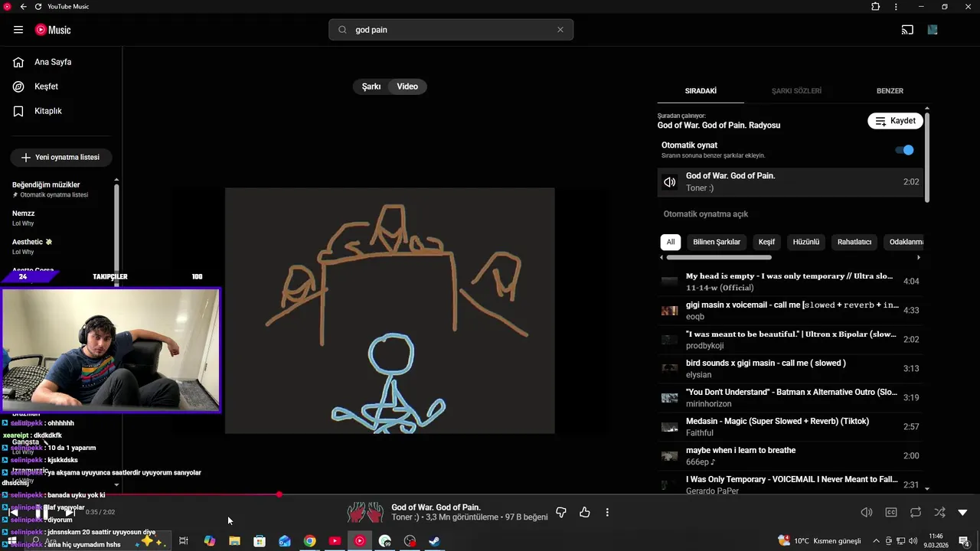Select the Rahatlatıcı filter chip
The image size is (980, 551).
pos(854,242)
